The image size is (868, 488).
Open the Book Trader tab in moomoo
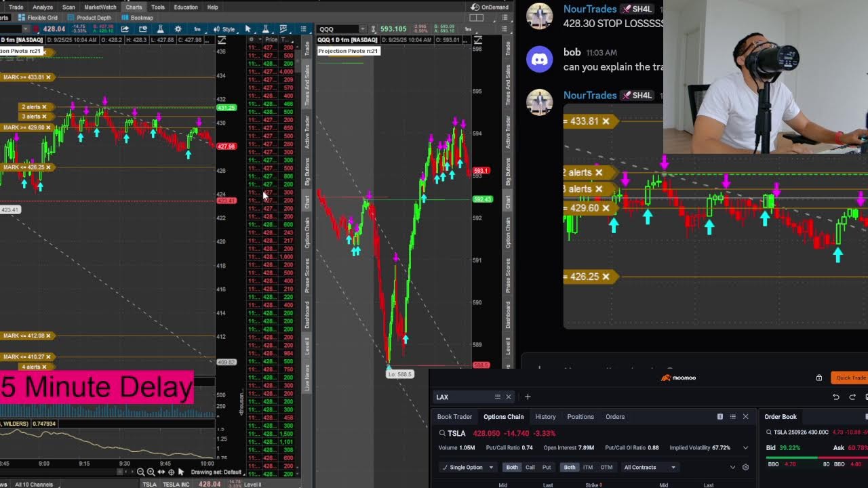(x=454, y=417)
